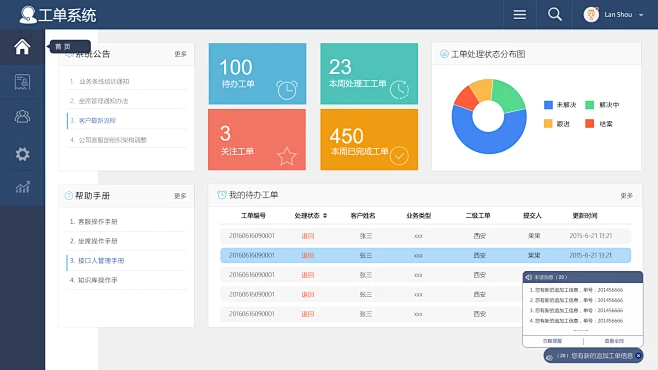Open unread message 4 in the popup list
Image resolution: width=658 pixels, height=370 pixels.
576,320
